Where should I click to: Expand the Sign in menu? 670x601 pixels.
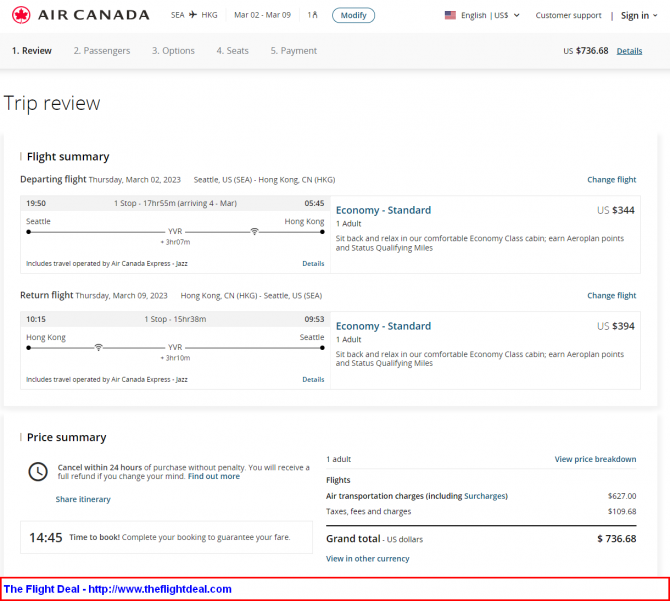coord(639,15)
